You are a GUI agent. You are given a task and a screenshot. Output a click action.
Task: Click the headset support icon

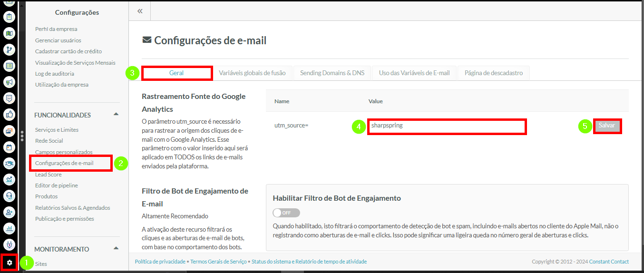(9, 196)
